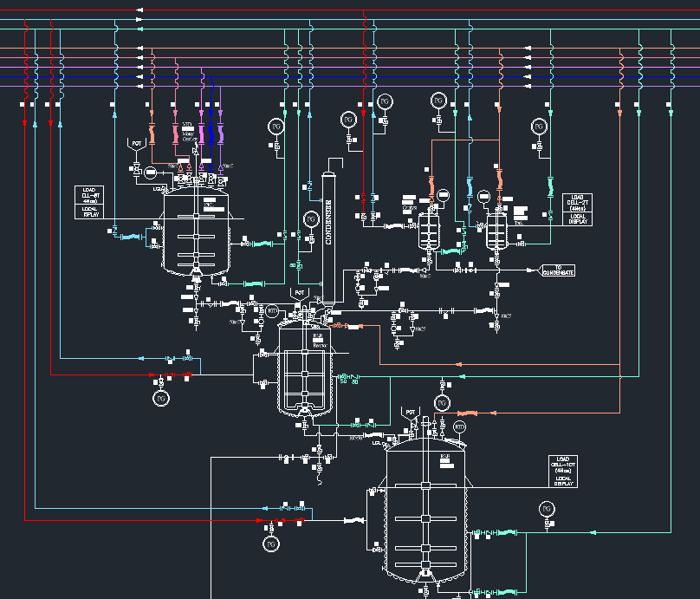The width and height of the screenshot is (700, 599).
Task: Select the POT funnel above the bottom vessel
Action: (x=410, y=413)
